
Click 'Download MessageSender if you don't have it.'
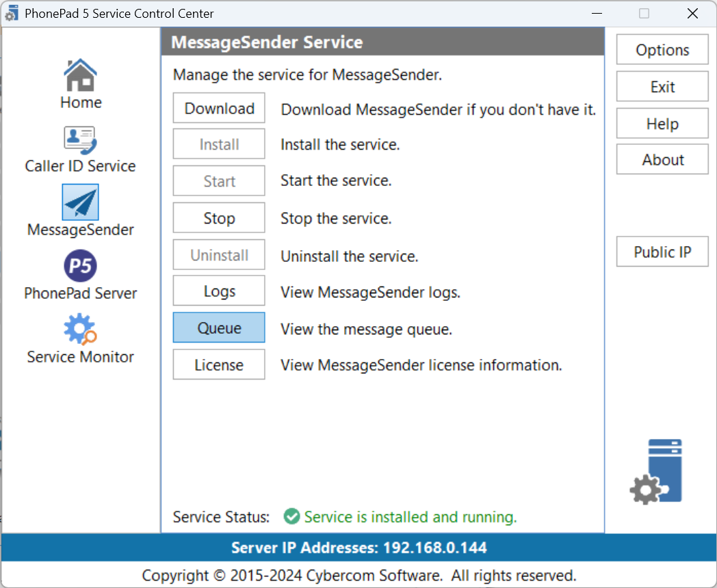(438, 109)
